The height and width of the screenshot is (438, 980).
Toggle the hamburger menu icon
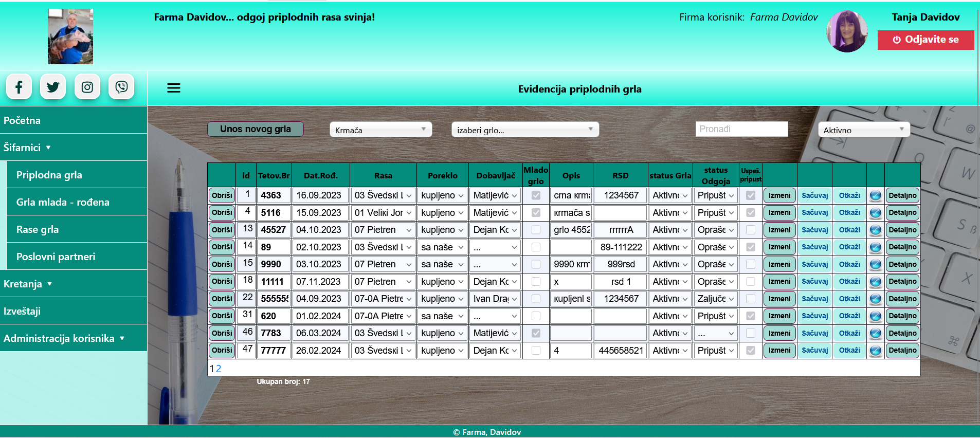pyautogui.click(x=174, y=88)
